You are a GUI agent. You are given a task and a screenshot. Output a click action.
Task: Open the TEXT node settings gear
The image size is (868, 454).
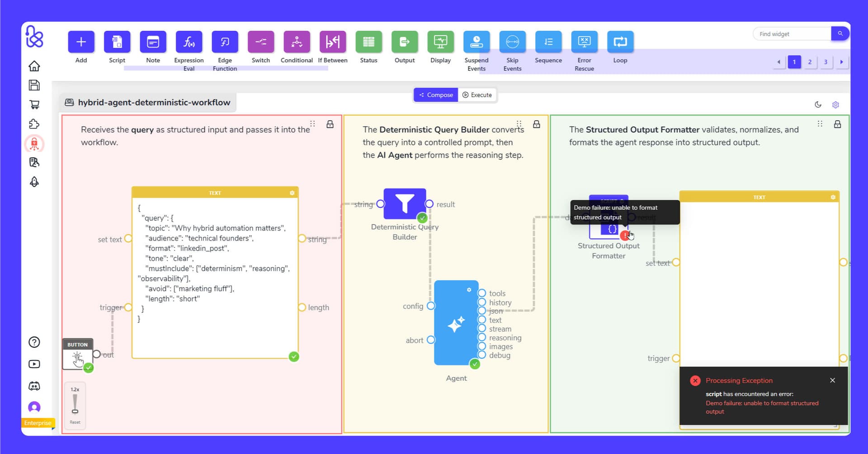tap(292, 192)
